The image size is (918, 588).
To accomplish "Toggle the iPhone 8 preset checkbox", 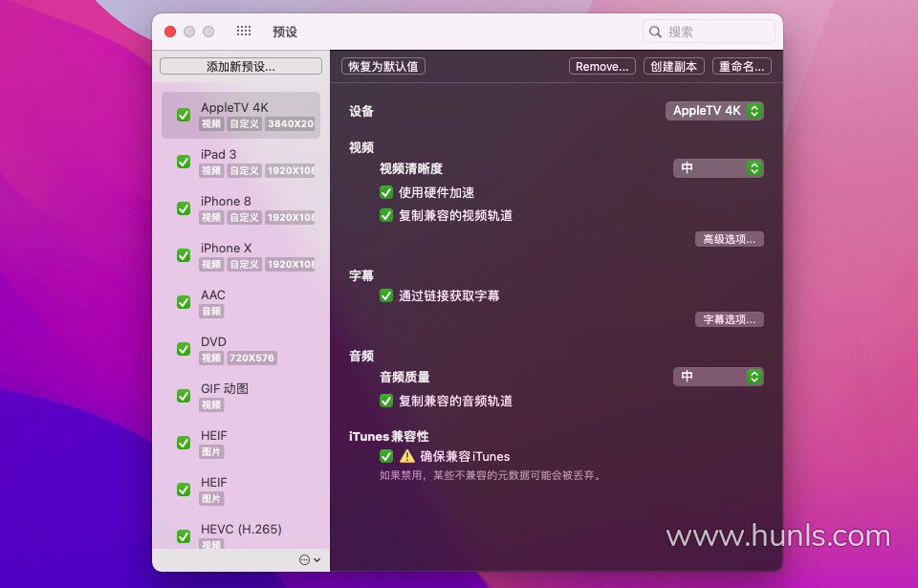I will (184, 208).
